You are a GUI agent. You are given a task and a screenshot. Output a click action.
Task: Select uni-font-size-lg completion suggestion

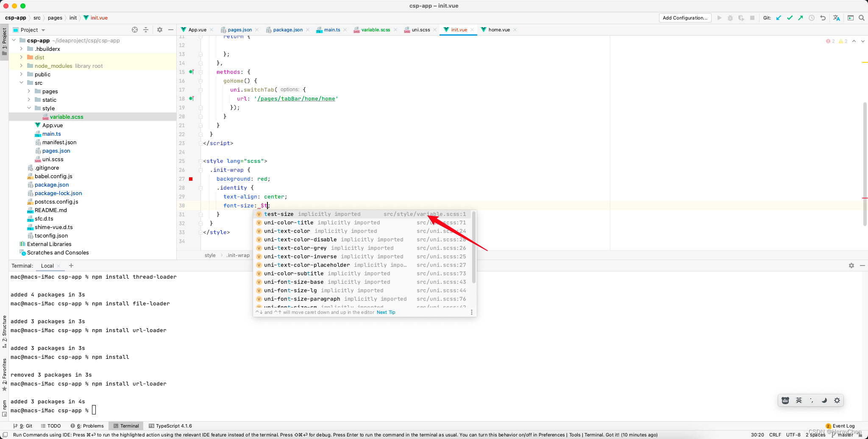tap(362, 291)
